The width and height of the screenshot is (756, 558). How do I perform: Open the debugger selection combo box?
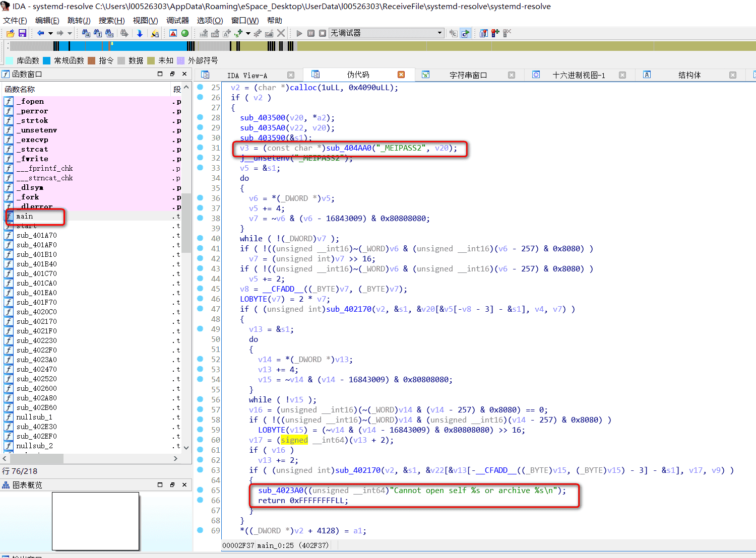387,33
